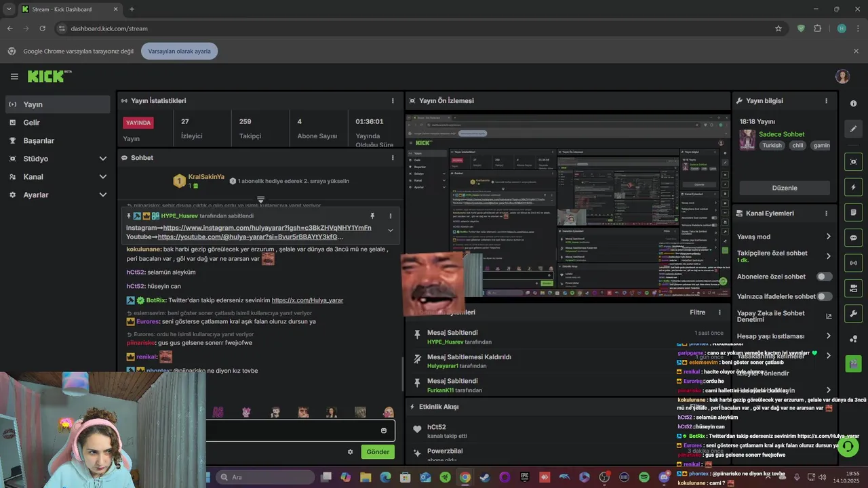Image resolution: width=868 pixels, height=488 pixels.
Task: Click the screen capture icon in right sidebar
Action: tap(853, 161)
